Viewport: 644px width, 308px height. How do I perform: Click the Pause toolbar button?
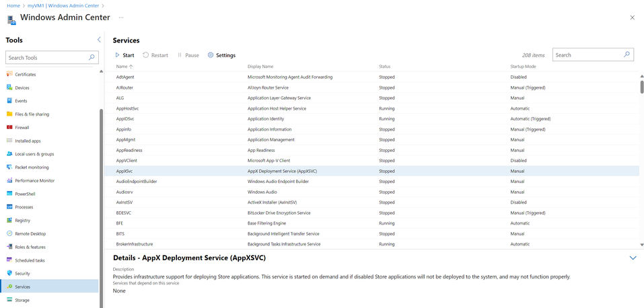tap(188, 55)
